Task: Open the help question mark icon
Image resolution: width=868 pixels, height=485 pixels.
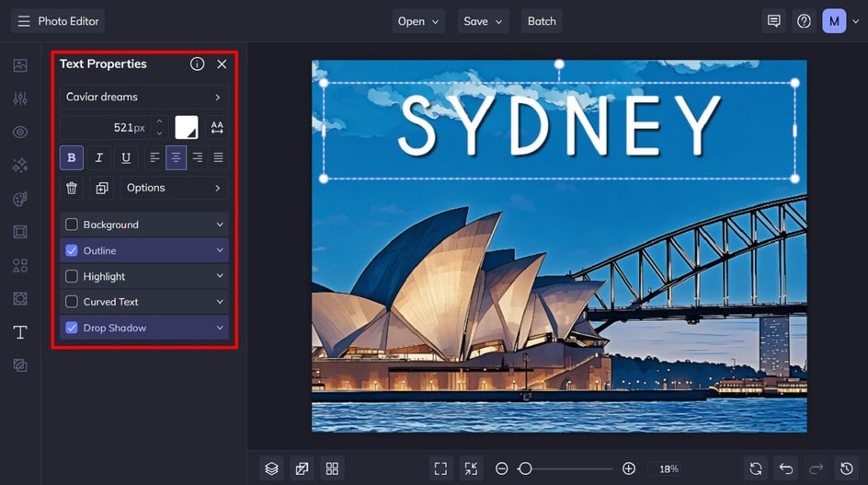Action: 804,21
